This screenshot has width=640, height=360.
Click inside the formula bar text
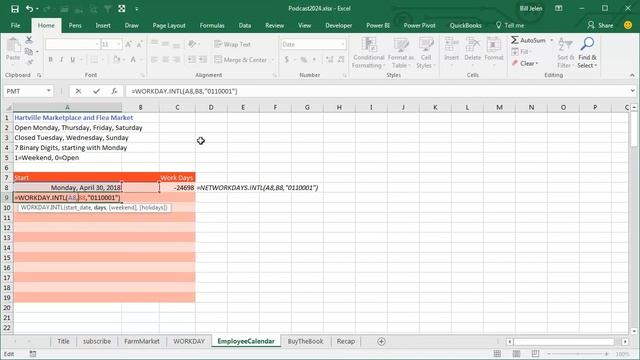click(184, 91)
